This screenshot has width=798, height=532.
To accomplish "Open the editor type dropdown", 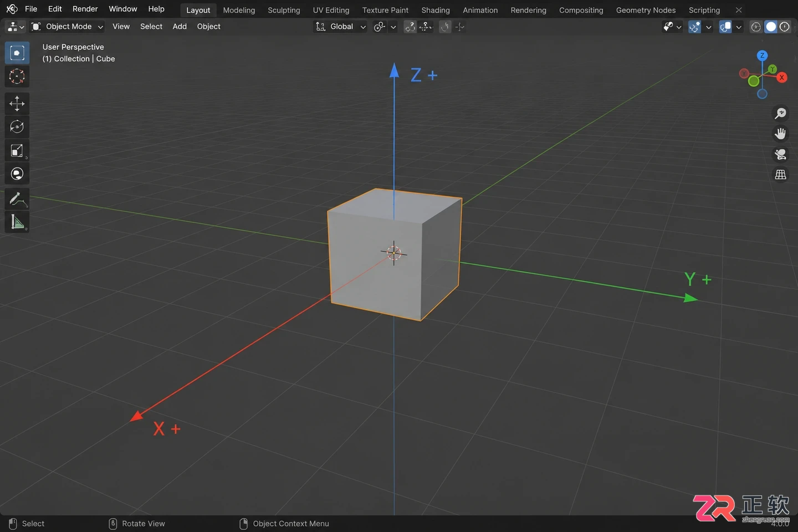I will tap(16, 27).
